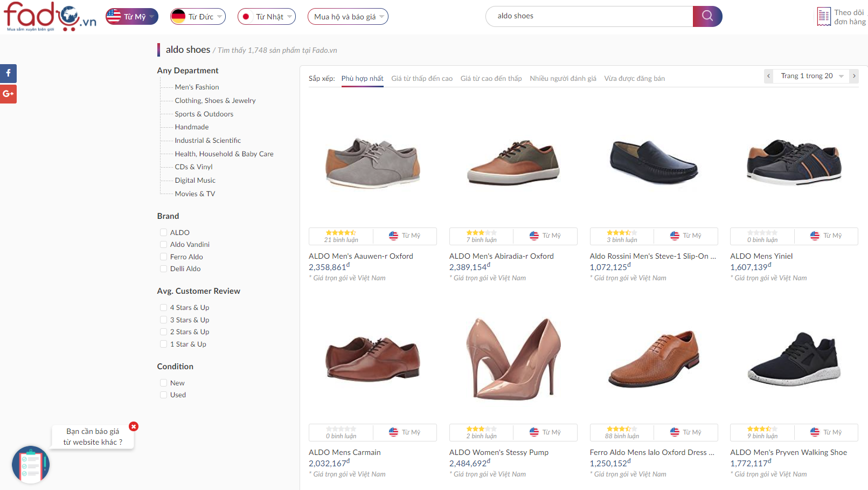Viewport: 868px width, 490px height.
Task: Open Movies & TV department
Action: (195, 194)
